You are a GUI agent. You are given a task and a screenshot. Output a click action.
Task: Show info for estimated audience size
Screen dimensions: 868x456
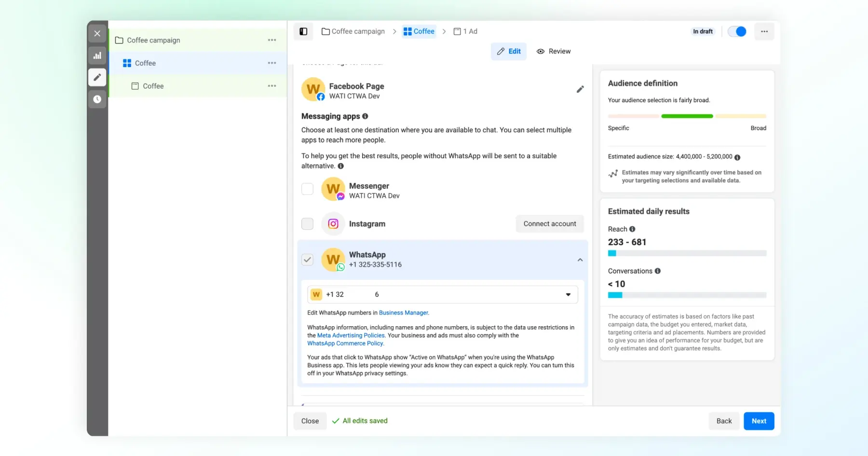point(737,157)
